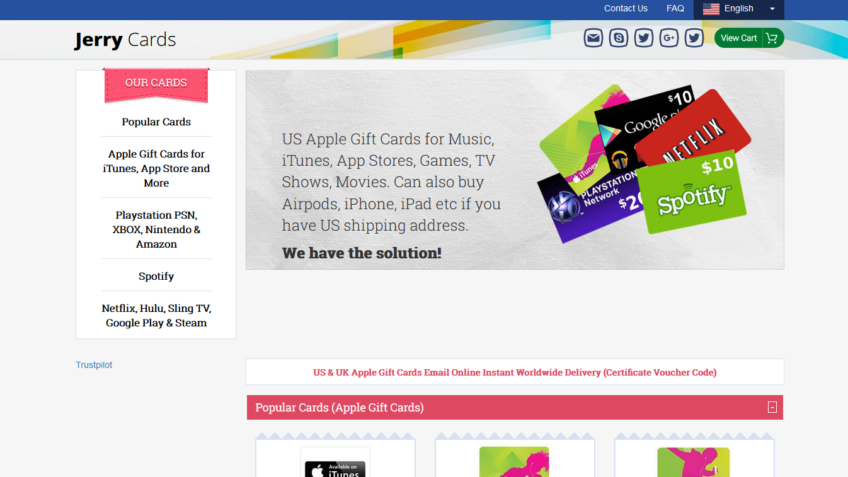848x477 pixels.
Task: Open the English language dropdown arrow
Action: coord(772,9)
